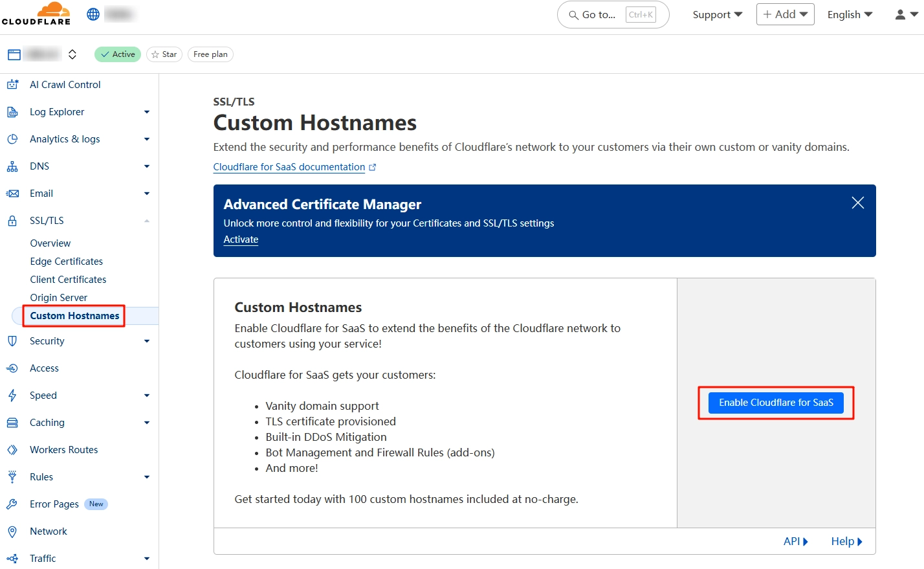Screen dimensions: 924x569
Task: Open the Cloudflare for SaaS documentation link
Action: click(x=289, y=166)
